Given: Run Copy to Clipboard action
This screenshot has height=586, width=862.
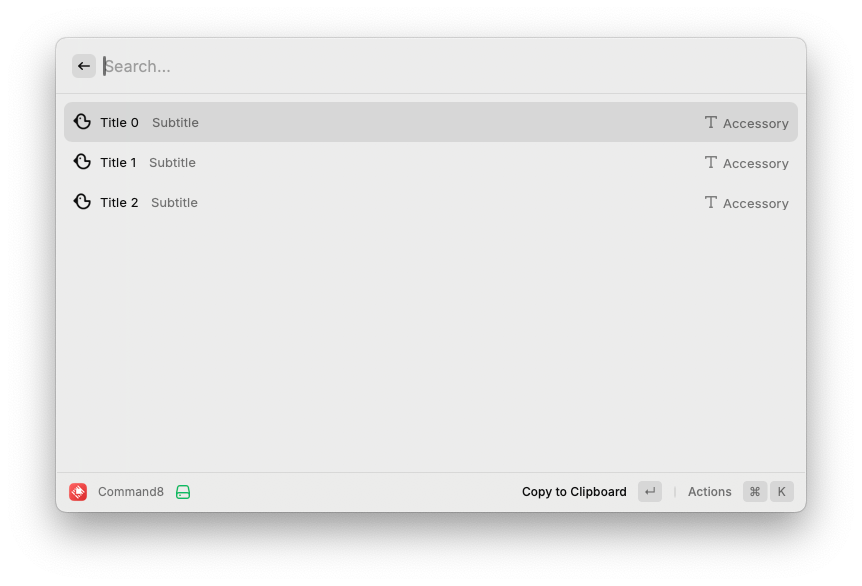Looking at the screenshot, I should coord(574,491).
